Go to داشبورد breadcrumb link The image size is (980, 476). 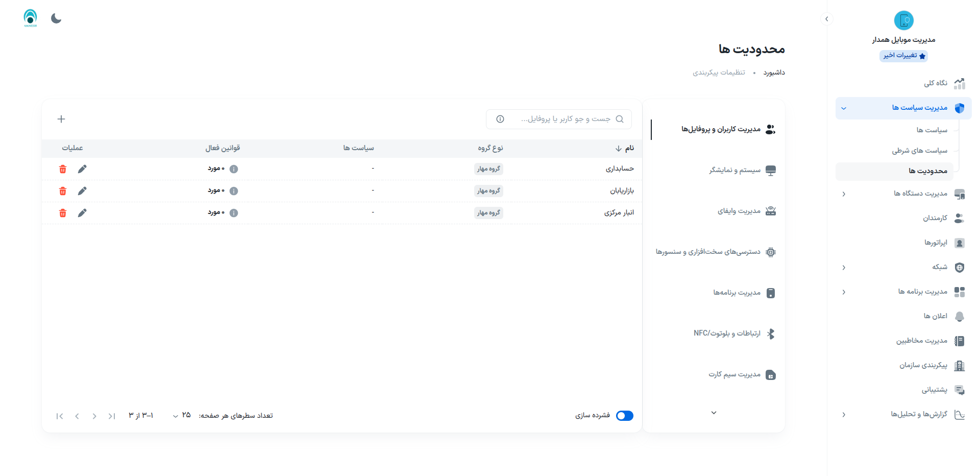(774, 73)
